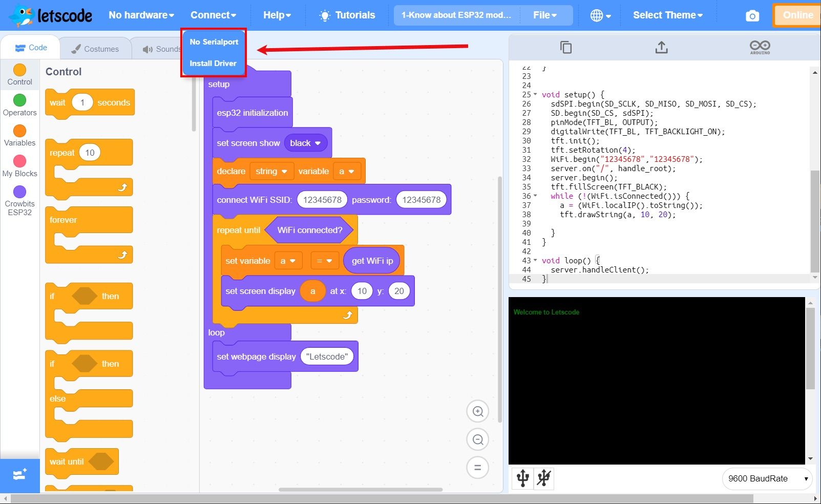This screenshot has width=821, height=504.
Task: Connect the serial port via USB icon
Action: click(x=522, y=478)
